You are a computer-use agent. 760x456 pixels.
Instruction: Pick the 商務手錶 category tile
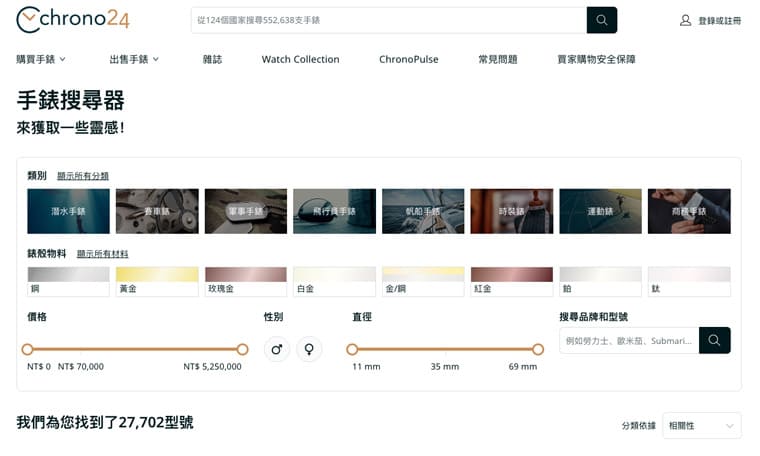(x=688, y=211)
